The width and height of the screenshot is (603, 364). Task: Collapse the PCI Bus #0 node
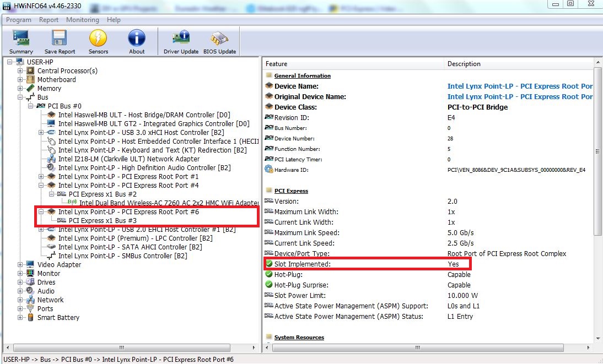(30, 106)
